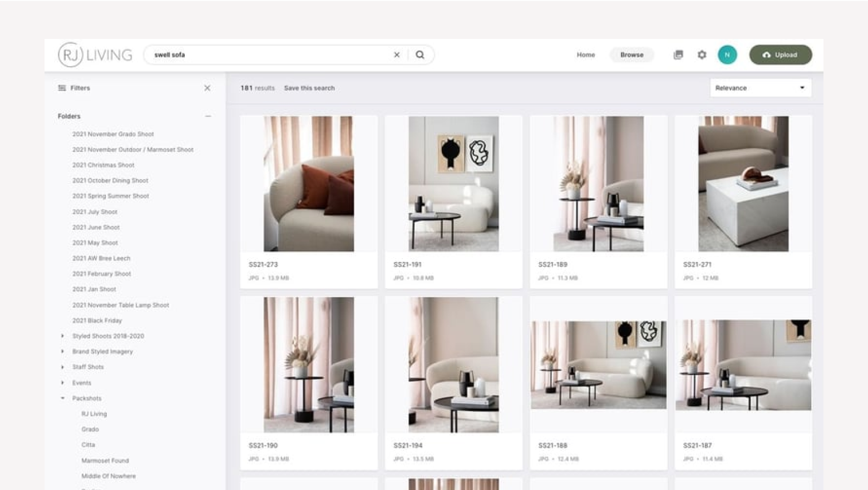
Task: Select Middle Of Nowhere subfolder
Action: [x=108, y=476]
